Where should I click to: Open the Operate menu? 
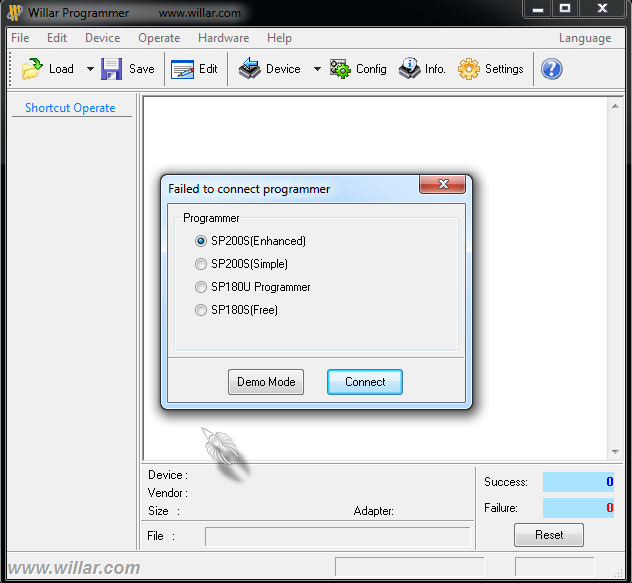click(x=159, y=38)
